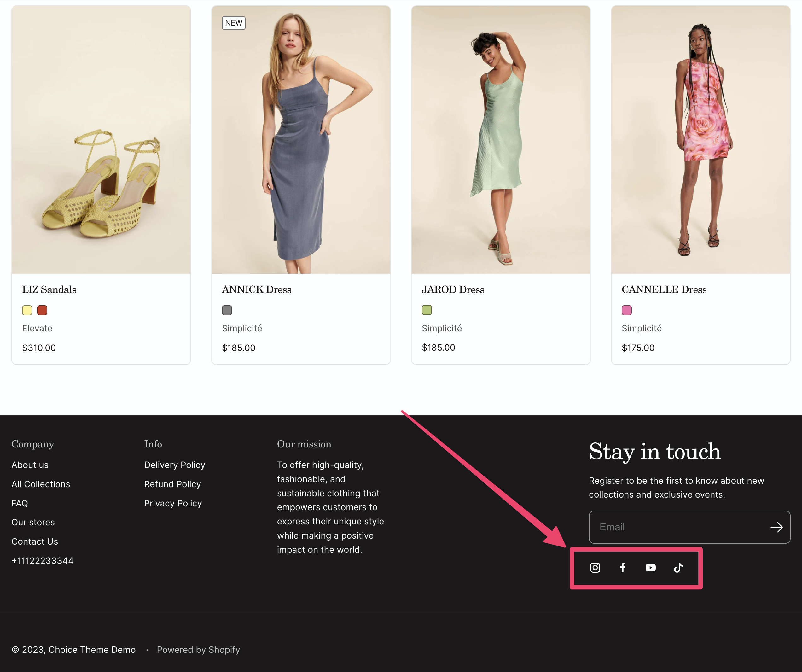Select red swatch for LIZ Sandals

tap(42, 310)
